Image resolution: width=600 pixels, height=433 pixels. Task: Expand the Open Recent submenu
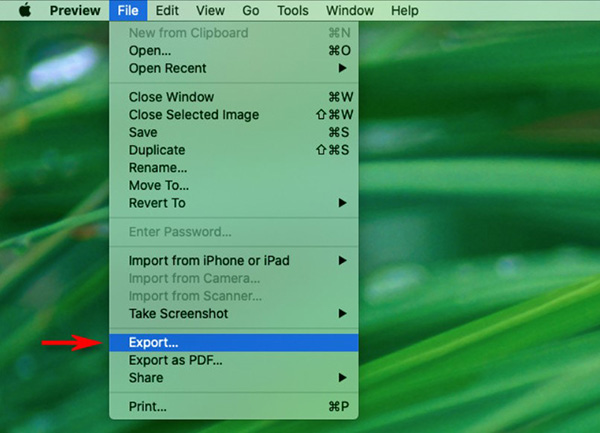tap(234, 68)
